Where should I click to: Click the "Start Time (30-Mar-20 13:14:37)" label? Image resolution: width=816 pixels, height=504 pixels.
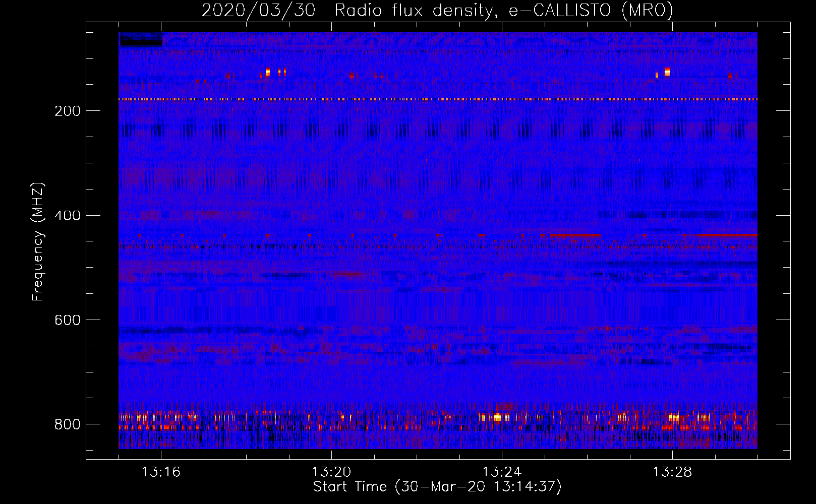pos(437,487)
